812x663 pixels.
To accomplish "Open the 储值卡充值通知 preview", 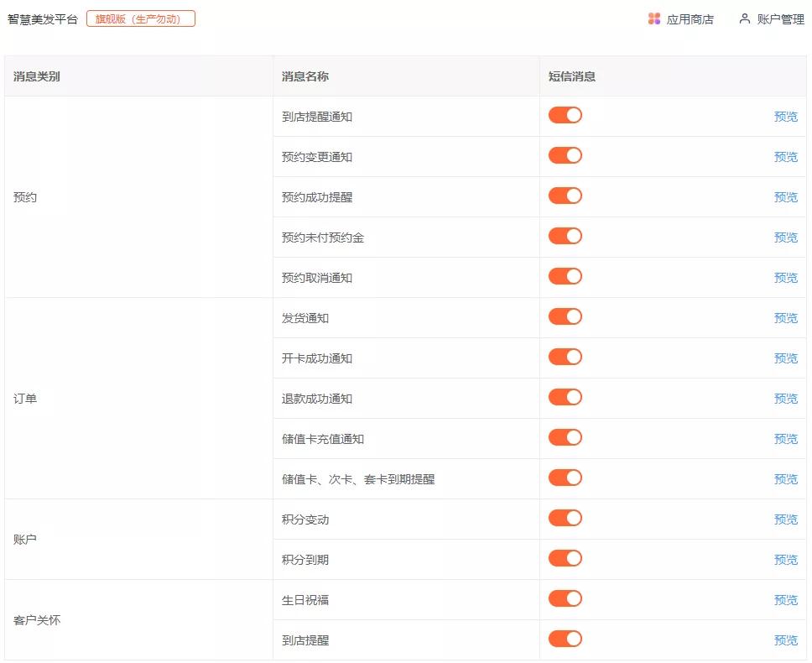I will pyautogui.click(x=785, y=439).
